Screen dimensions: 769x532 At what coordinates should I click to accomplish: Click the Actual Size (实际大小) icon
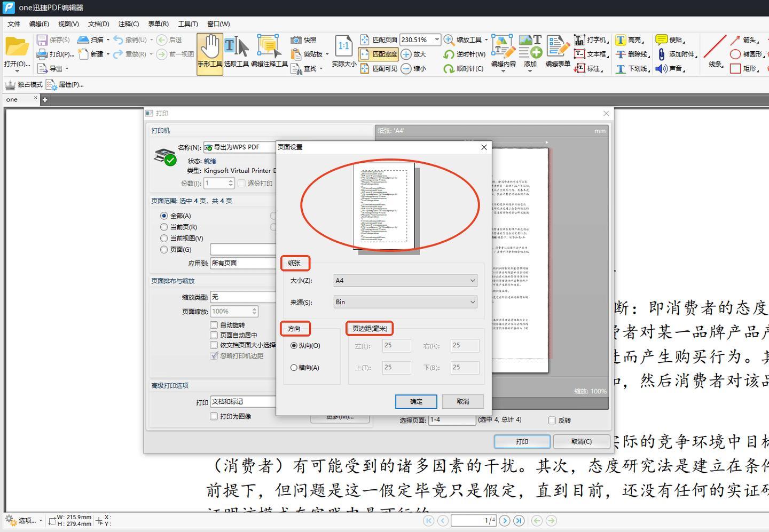tap(343, 47)
